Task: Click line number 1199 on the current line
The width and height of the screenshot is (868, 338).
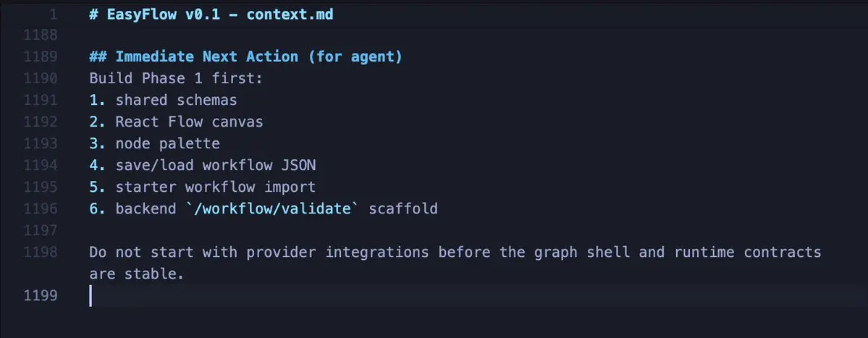Action: [x=41, y=296]
